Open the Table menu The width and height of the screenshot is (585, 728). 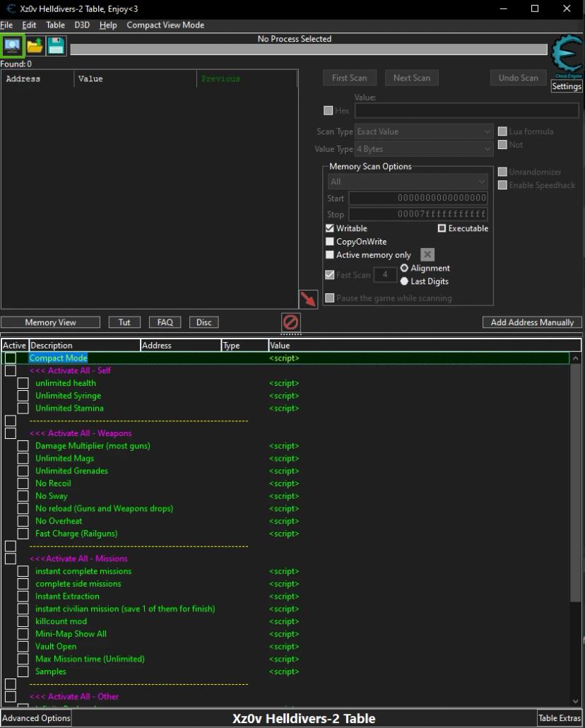55,25
